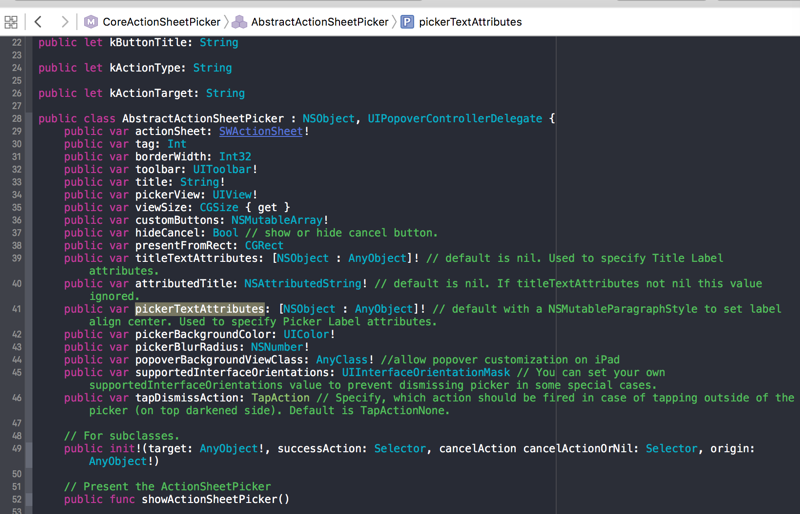Follow the SWActionSheet type link
The image size is (800, 514).
click(261, 131)
